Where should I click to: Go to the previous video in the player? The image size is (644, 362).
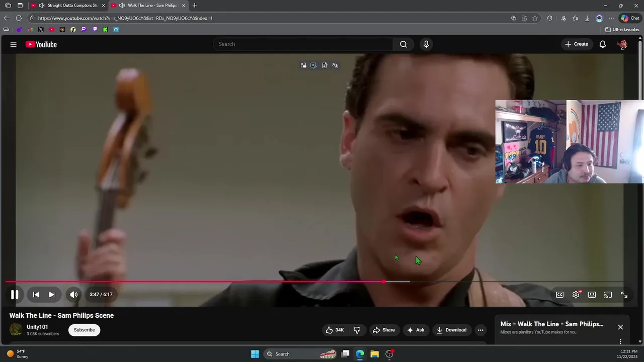36,295
